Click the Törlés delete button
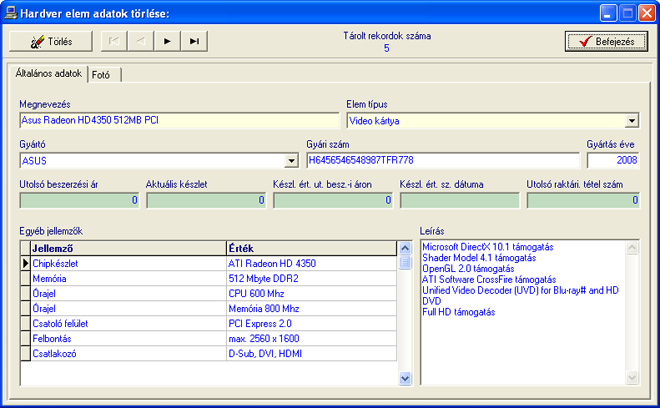The width and height of the screenshot is (660, 408). click(51, 41)
